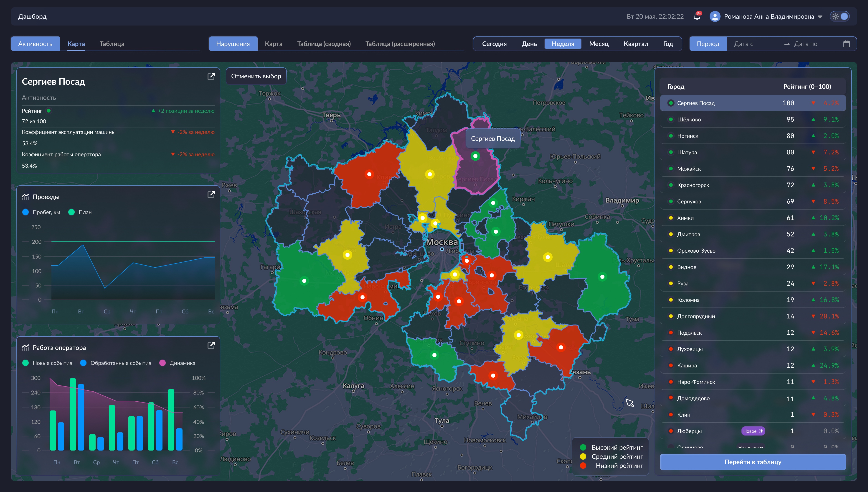Switch to the Таблица tab under Активность
The image size is (868, 492).
[112, 44]
